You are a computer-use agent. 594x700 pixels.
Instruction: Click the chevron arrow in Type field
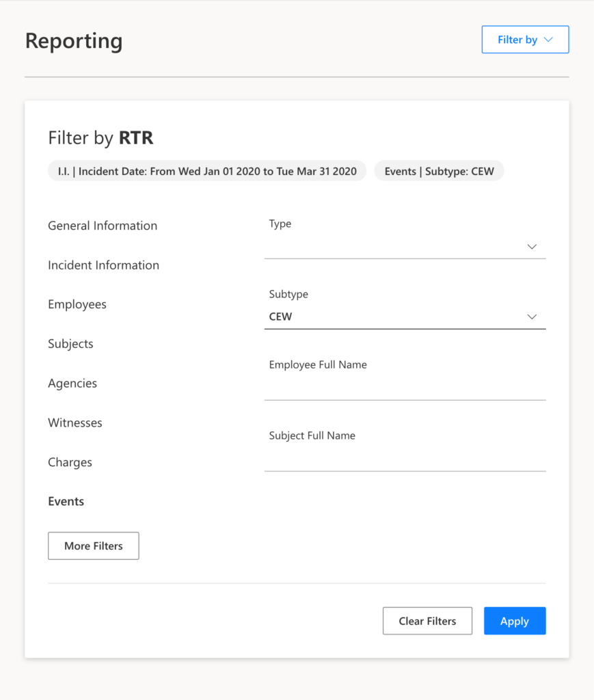point(532,247)
